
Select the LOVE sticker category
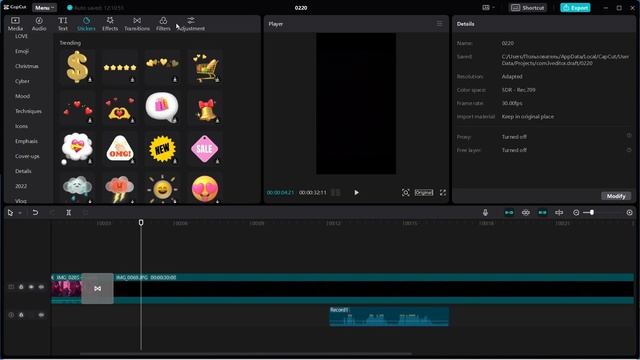click(21, 36)
